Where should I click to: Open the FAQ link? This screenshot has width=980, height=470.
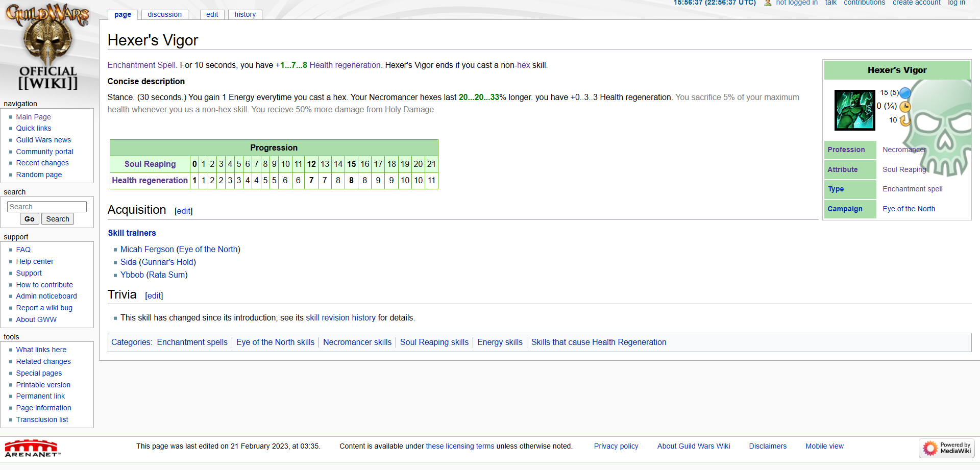(23, 250)
